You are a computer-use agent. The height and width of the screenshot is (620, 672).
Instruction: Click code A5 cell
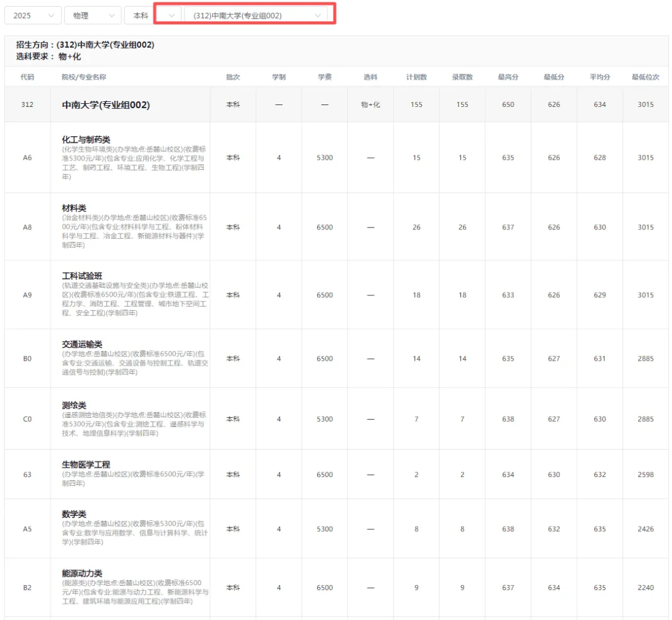coord(27,529)
